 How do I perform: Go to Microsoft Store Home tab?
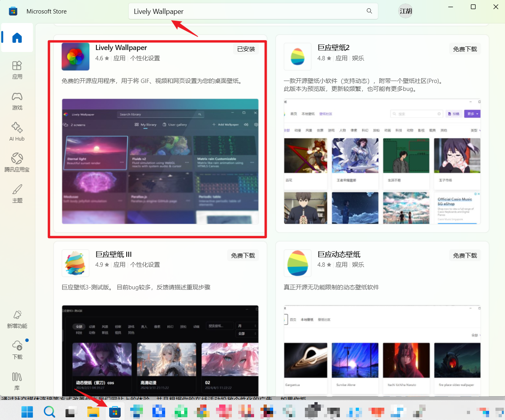(17, 38)
